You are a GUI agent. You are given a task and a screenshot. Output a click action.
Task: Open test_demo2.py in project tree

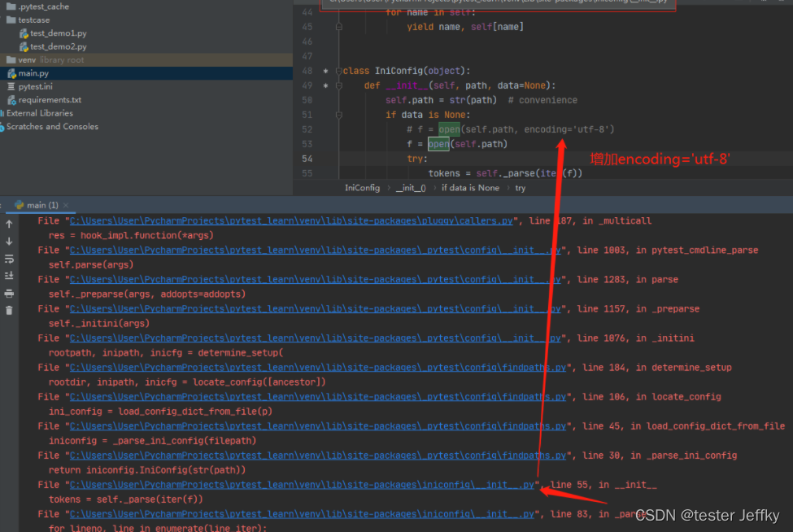coord(59,46)
